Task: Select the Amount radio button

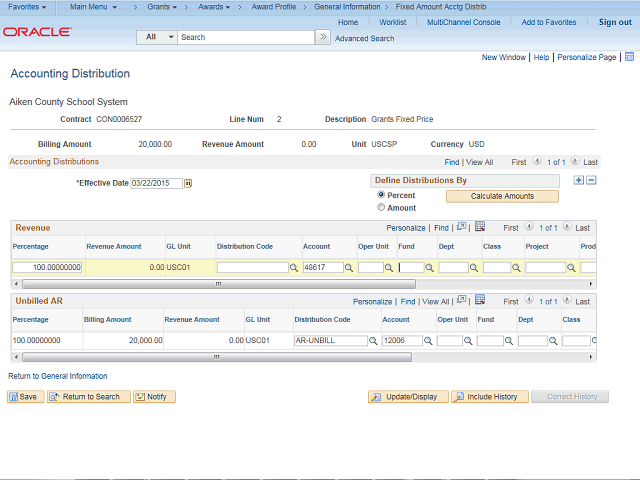Action: [x=381, y=207]
